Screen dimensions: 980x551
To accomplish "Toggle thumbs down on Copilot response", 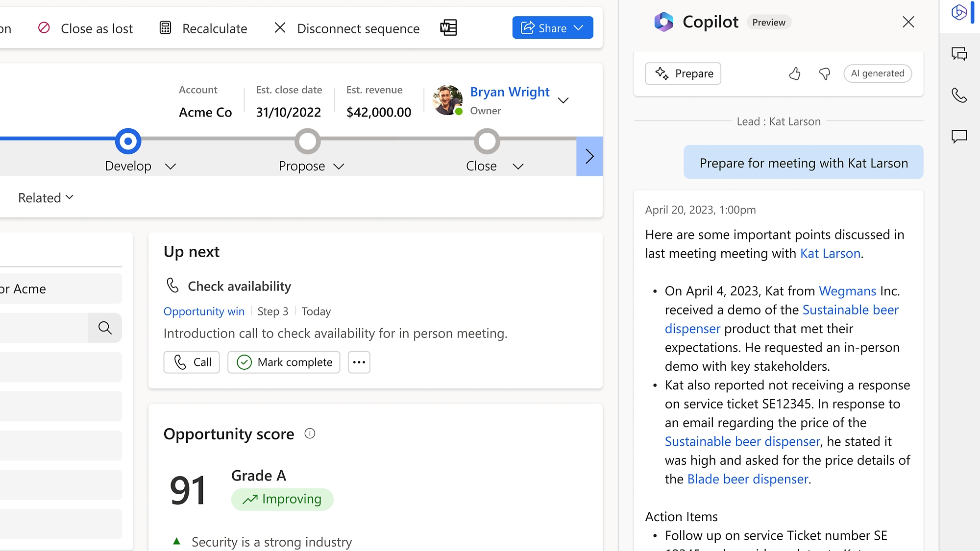I will point(823,73).
